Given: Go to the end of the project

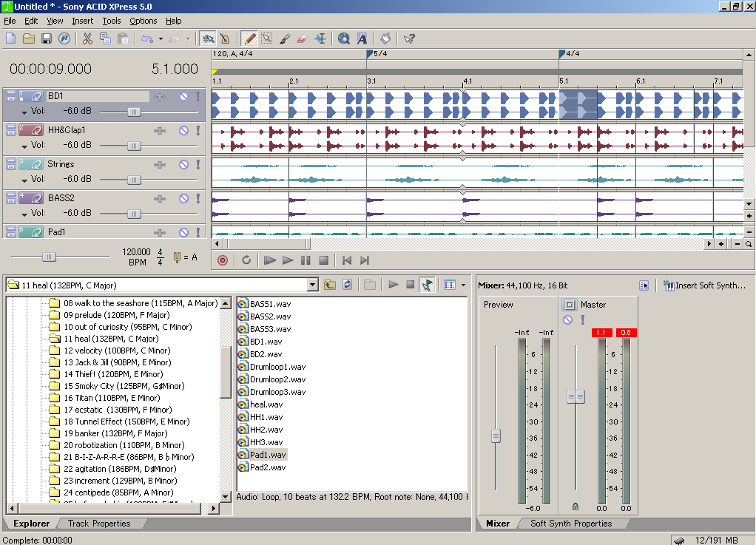Looking at the screenshot, I should pyautogui.click(x=365, y=260).
